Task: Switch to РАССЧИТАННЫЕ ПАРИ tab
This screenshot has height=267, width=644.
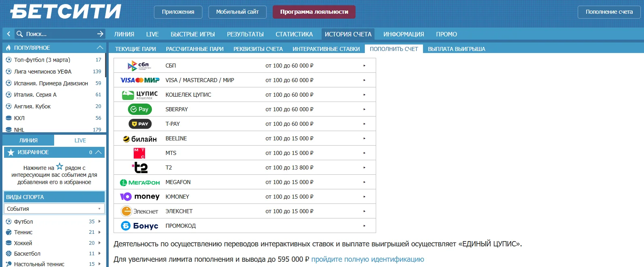Action: coord(195,49)
